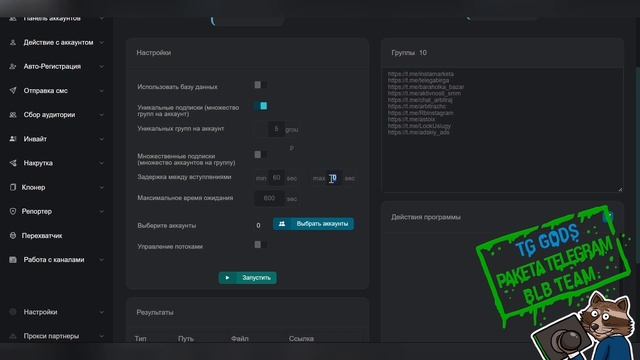The width and height of the screenshot is (640, 360).
Task: Focus the max delay seconds field
Action: click(333, 178)
